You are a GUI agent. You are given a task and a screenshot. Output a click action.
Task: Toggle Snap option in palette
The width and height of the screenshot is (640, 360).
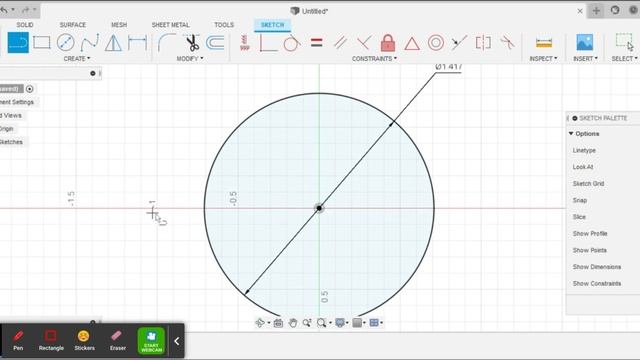click(x=580, y=200)
